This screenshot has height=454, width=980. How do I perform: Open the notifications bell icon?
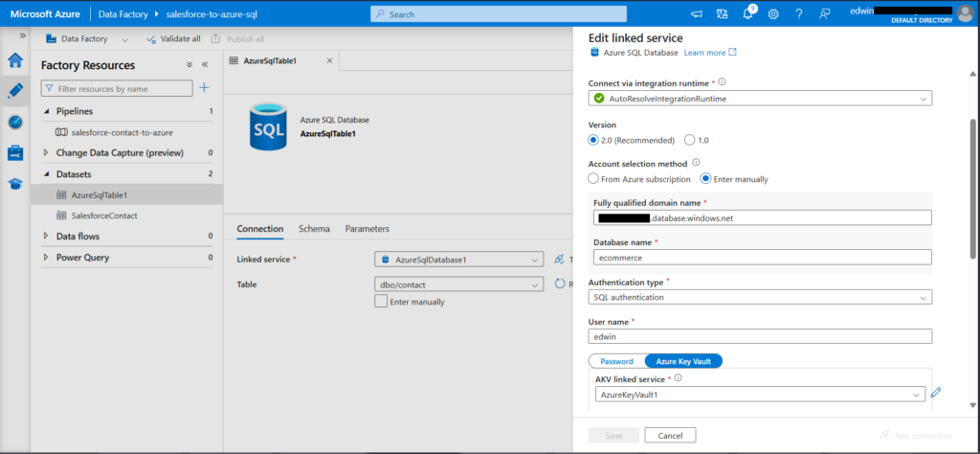coord(747,13)
